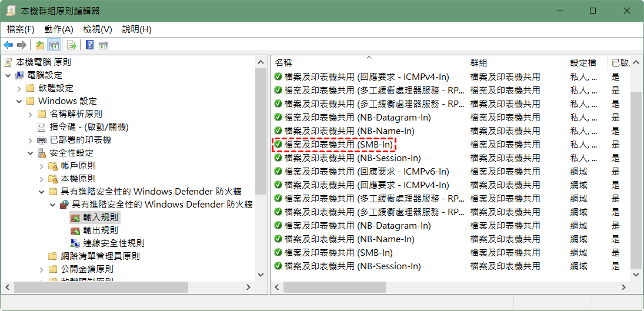Click the 帳戶原則 folder icon
This screenshot has height=311, width=644.
[x=52, y=166]
